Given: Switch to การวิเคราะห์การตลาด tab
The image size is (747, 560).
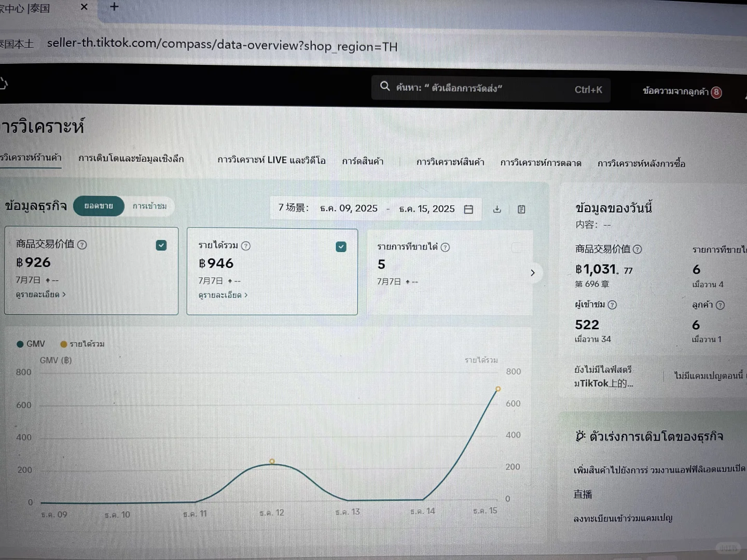Looking at the screenshot, I should (x=541, y=163).
